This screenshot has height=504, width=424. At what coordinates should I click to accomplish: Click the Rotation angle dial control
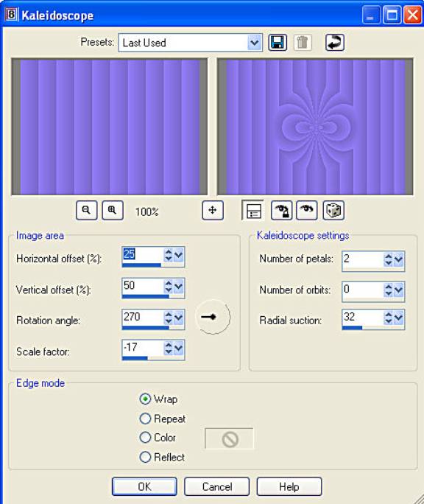(x=213, y=317)
